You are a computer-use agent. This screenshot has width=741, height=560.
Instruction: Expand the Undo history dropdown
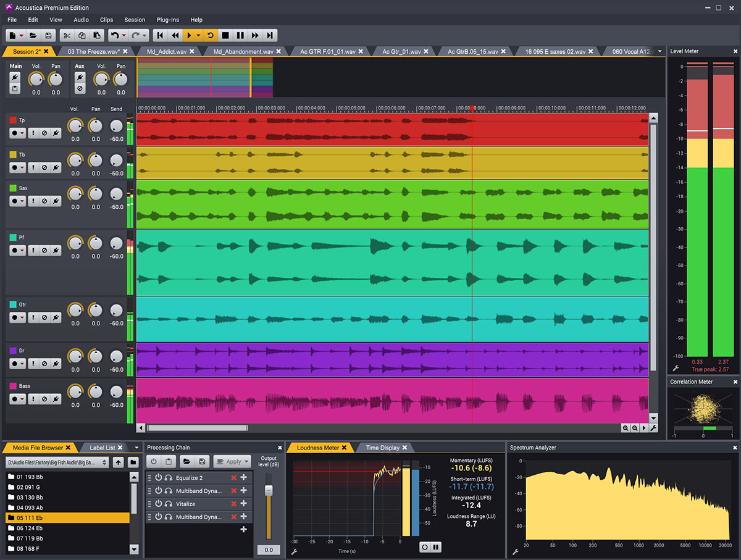pyautogui.click(x=124, y=36)
